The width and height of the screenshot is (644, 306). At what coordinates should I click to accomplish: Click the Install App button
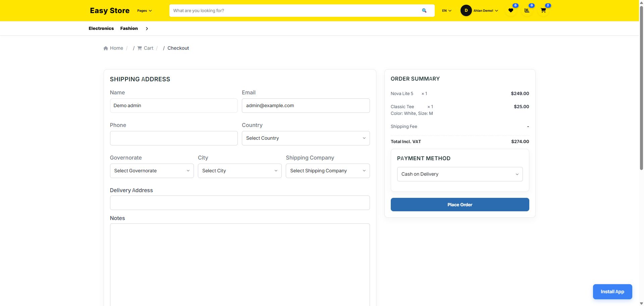[x=612, y=292]
